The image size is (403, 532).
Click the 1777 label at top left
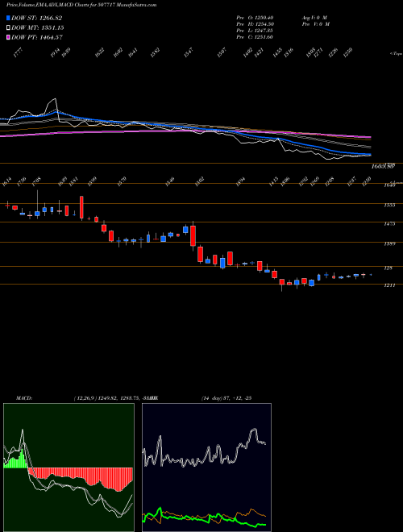tap(16, 53)
